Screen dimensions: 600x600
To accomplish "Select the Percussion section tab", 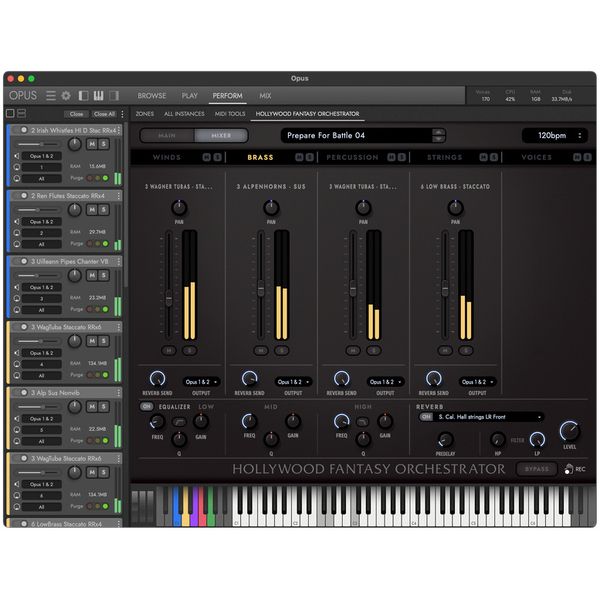I will point(352,157).
